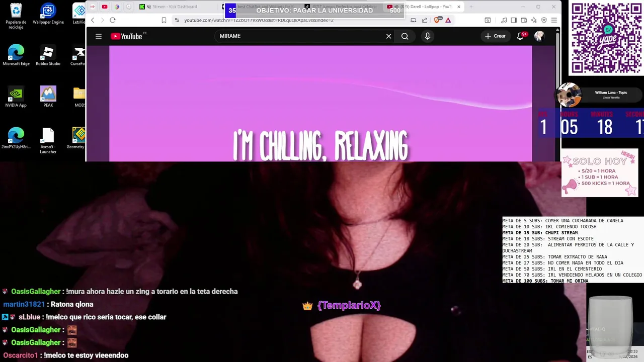Screen dimensions: 644x362
Task: Click 'OBJETIVO: PAGAR LA UNIVERSIDAD' goal bar
Action: (x=314, y=10)
